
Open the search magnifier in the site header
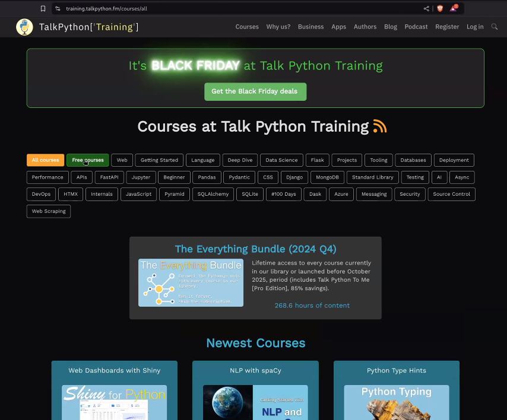[x=495, y=27]
